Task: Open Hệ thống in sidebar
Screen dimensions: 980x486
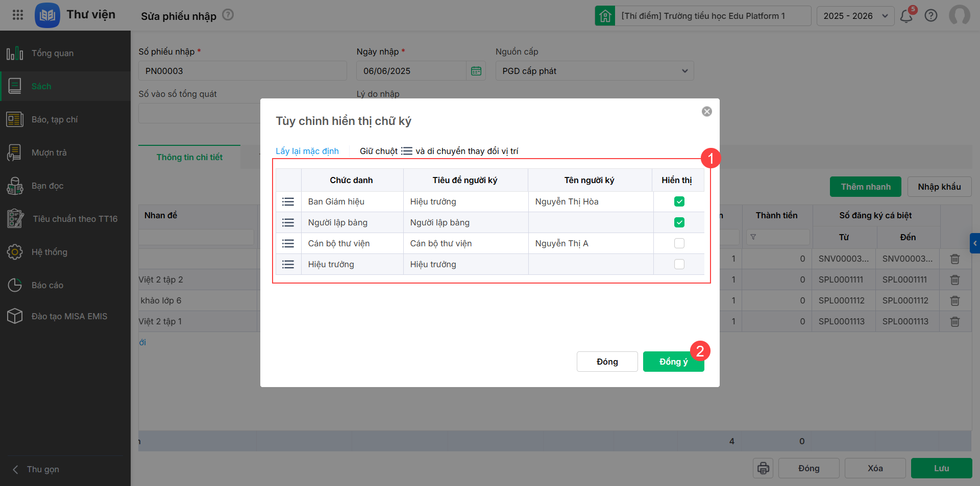Action: pyautogui.click(x=65, y=252)
